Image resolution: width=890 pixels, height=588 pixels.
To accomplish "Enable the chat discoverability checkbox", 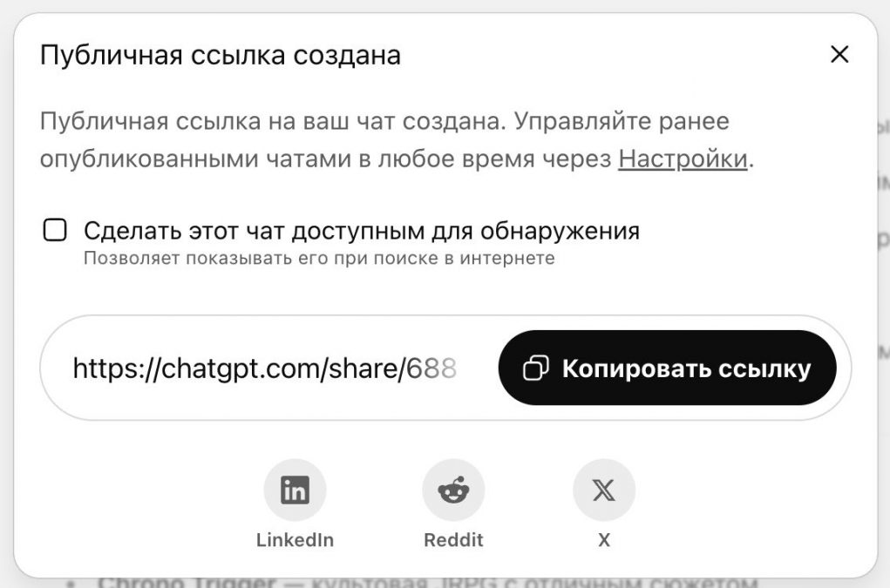I will tap(55, 230).
